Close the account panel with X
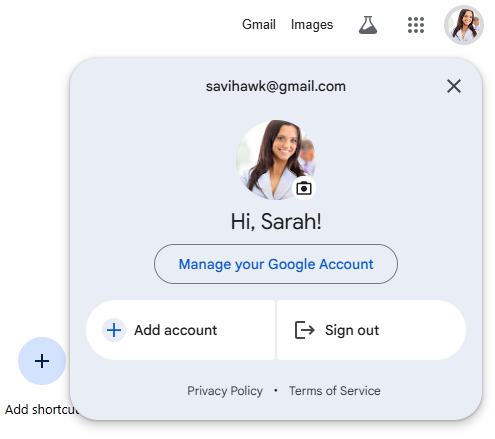 pos(454,86)
